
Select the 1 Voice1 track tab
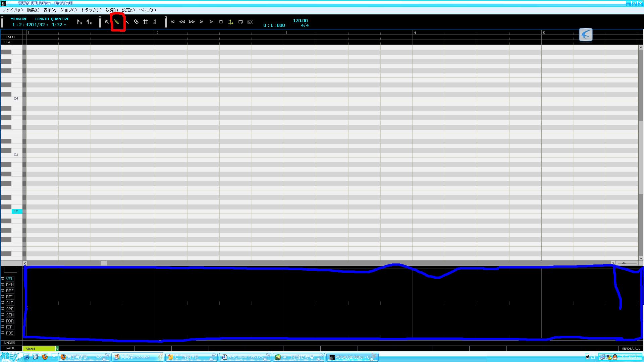point(39,349)
